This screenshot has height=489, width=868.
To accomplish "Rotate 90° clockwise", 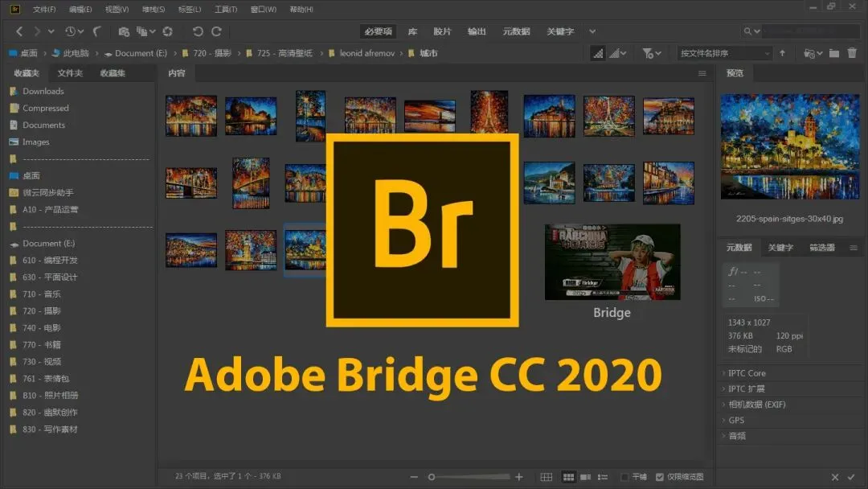I will [216, 31].
